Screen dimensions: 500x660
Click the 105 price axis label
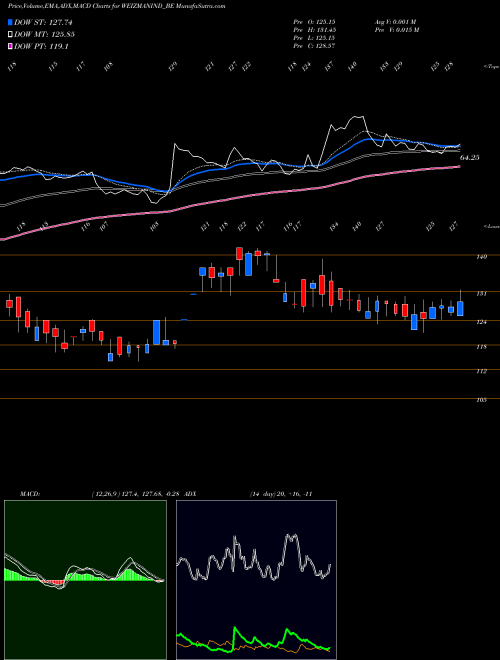[x=482, y=400]
